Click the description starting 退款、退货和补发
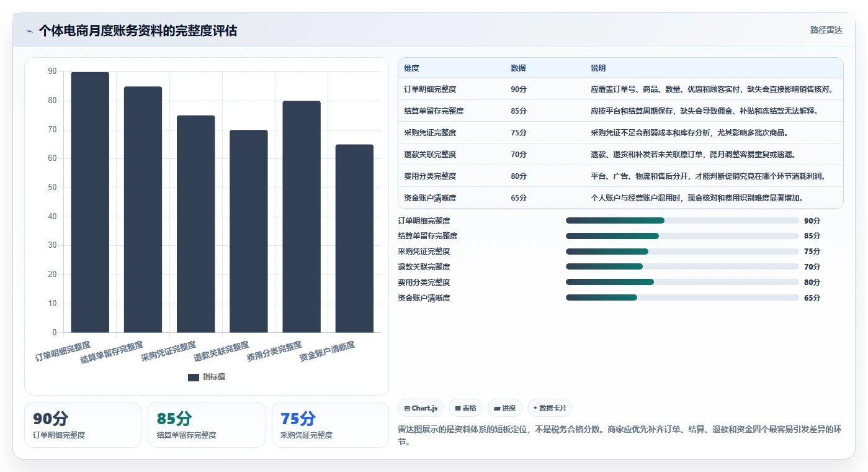 point(693,155)
